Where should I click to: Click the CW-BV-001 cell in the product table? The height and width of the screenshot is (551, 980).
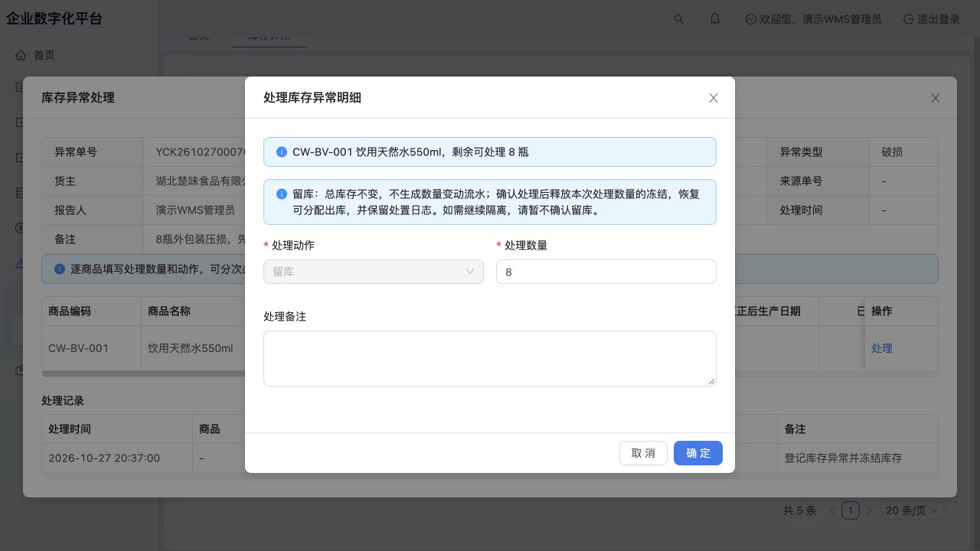tap(92, 348)
